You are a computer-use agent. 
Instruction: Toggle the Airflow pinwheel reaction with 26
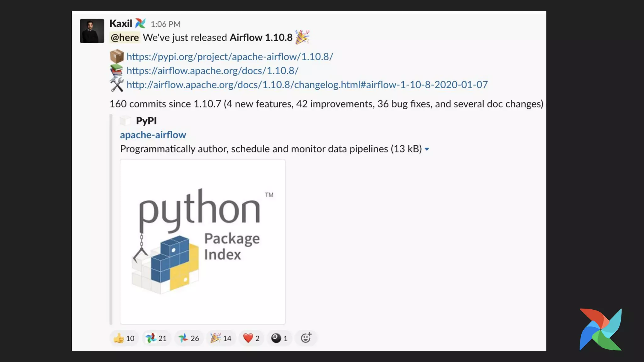[x=189, y=338]
